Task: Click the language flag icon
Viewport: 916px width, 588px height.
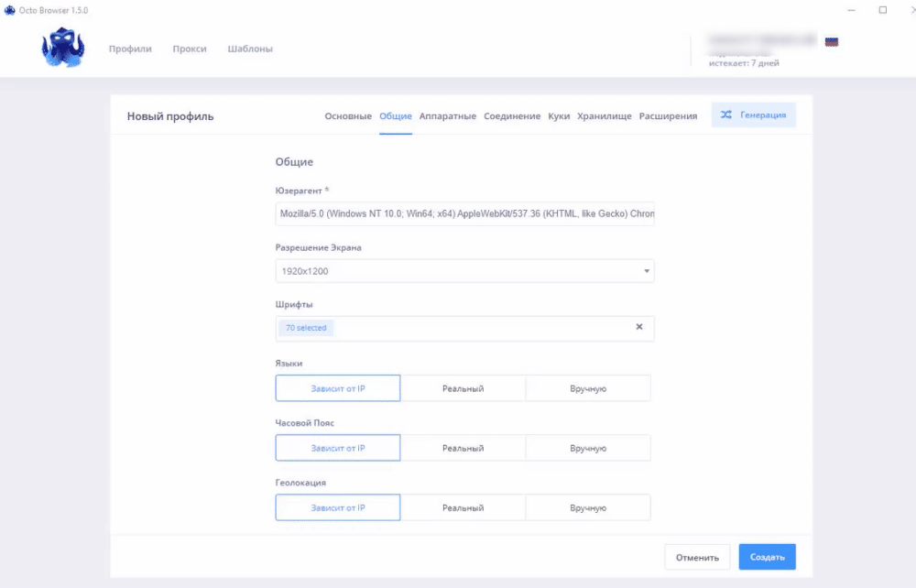Action: click(832, 41)
